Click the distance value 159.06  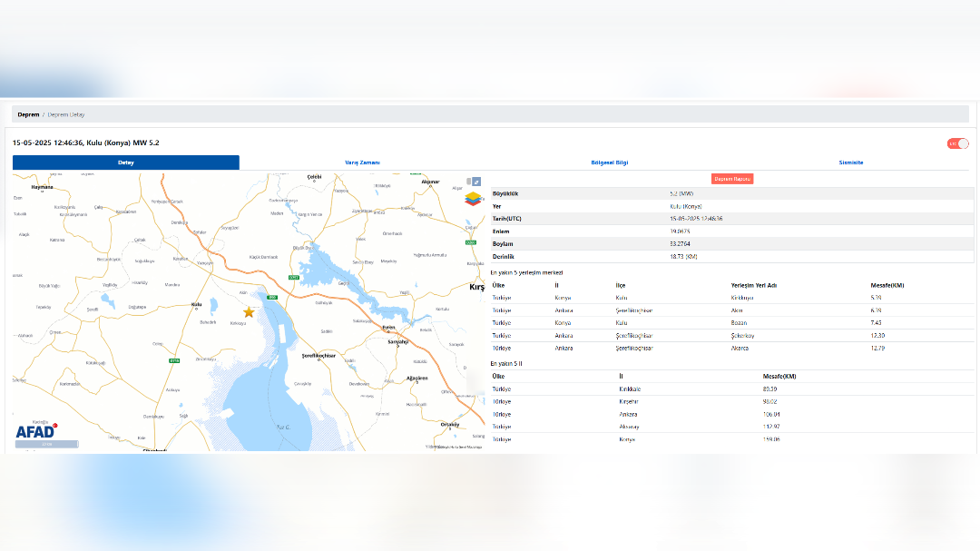(771, 439)
